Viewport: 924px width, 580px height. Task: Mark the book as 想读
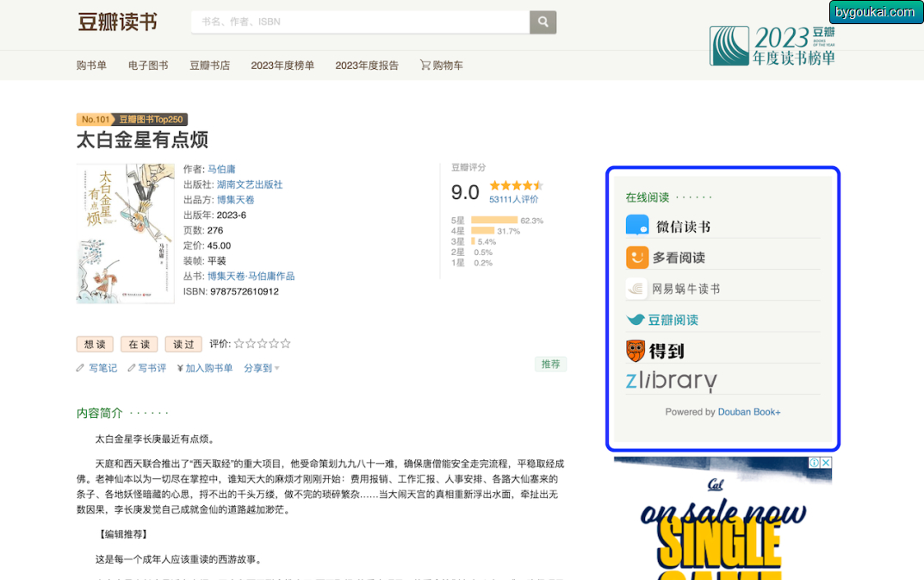tap(95, 344)
